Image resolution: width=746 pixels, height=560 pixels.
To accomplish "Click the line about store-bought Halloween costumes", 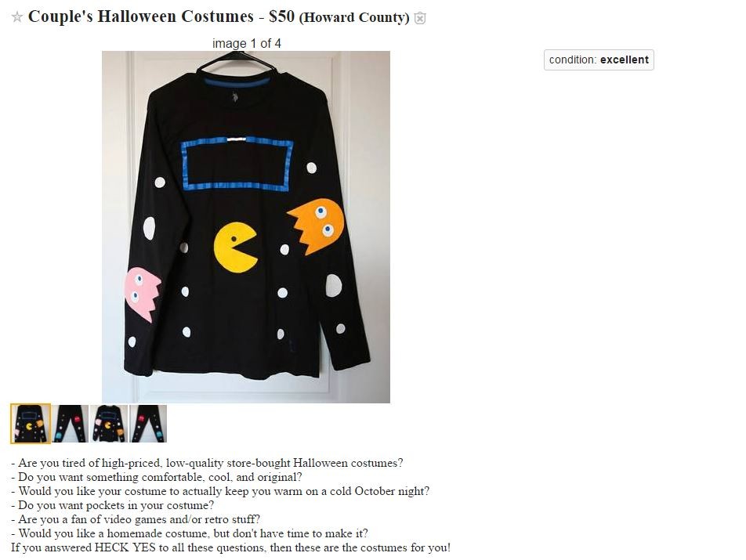I will [207, 463].
